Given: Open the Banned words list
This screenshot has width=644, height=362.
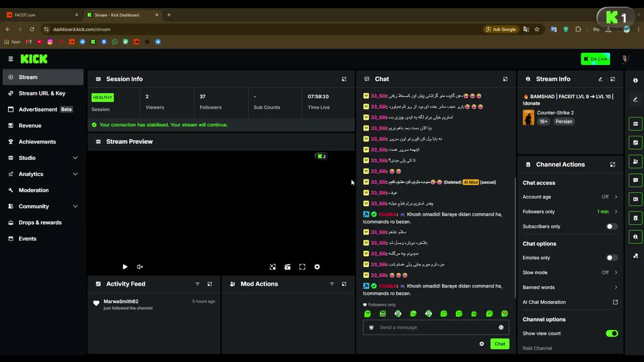Looking at the screenshot, I should [x=570, y=288].
